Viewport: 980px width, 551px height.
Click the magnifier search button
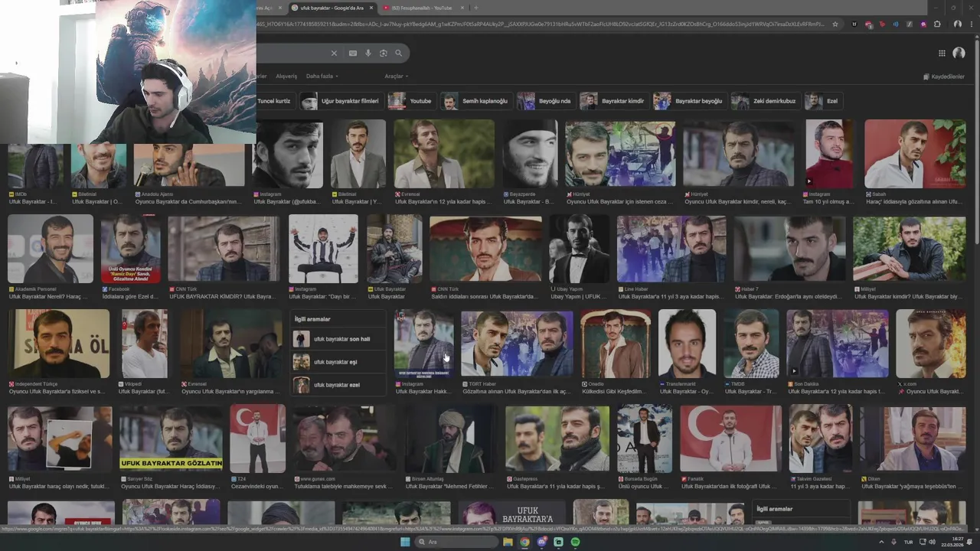tap(398, 53)
